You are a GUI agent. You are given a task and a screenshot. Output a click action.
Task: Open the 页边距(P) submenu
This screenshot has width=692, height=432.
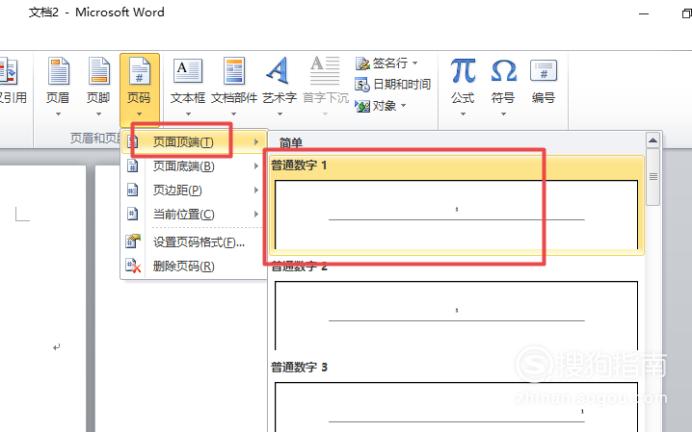tap(194, 190)
